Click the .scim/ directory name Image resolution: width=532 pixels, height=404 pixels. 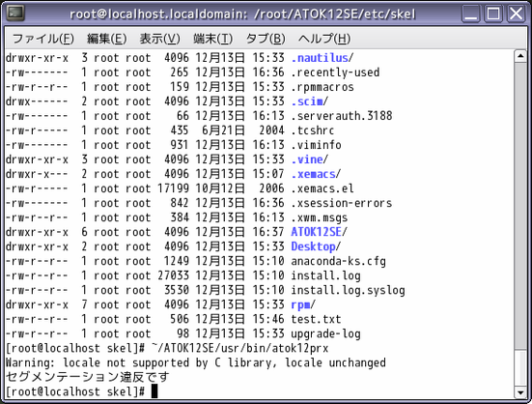click(x=309, y=101)
